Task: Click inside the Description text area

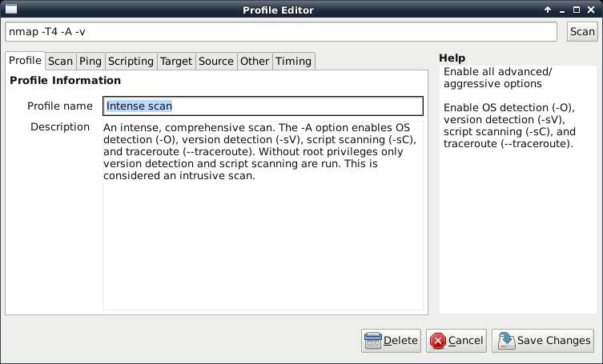Action: (x=263, y=215)
